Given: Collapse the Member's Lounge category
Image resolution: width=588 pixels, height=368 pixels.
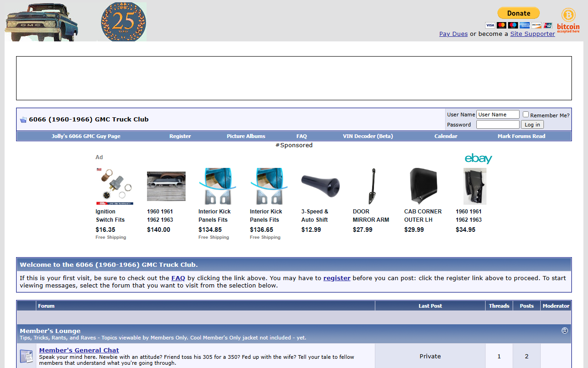Looking at the screenshot, I should (x=565, y=330).
